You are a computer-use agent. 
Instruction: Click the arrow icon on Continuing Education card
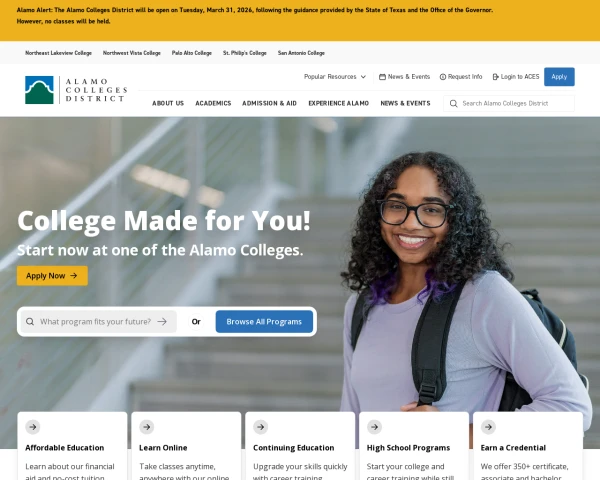point(261,427)
